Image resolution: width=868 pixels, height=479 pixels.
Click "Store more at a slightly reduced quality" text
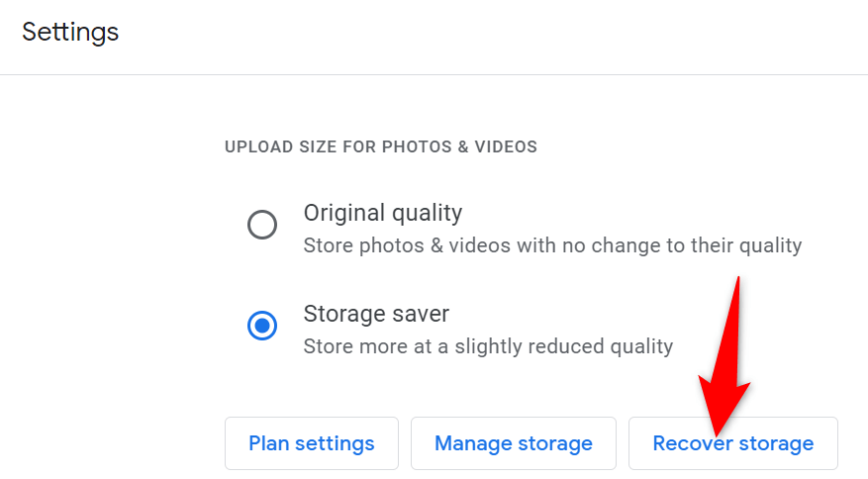pyautogui.click(x=488, y=346)
